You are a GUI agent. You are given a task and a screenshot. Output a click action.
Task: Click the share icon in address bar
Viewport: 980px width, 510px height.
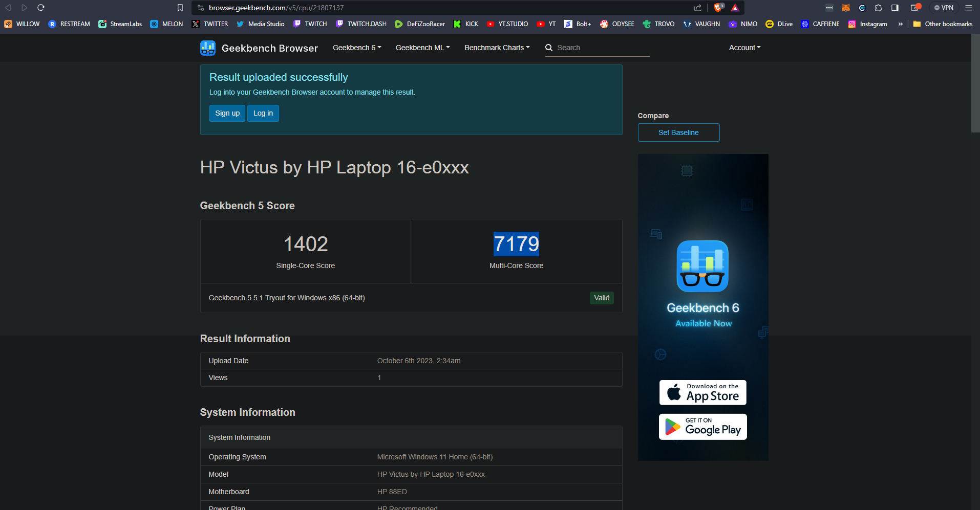(x=698, y=8)
